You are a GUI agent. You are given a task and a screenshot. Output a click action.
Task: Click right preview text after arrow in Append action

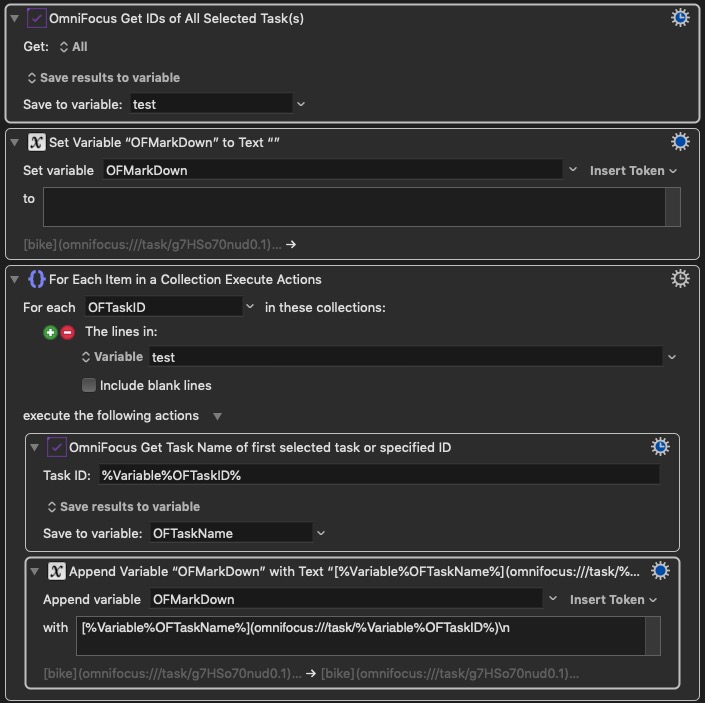click(450, 673)
